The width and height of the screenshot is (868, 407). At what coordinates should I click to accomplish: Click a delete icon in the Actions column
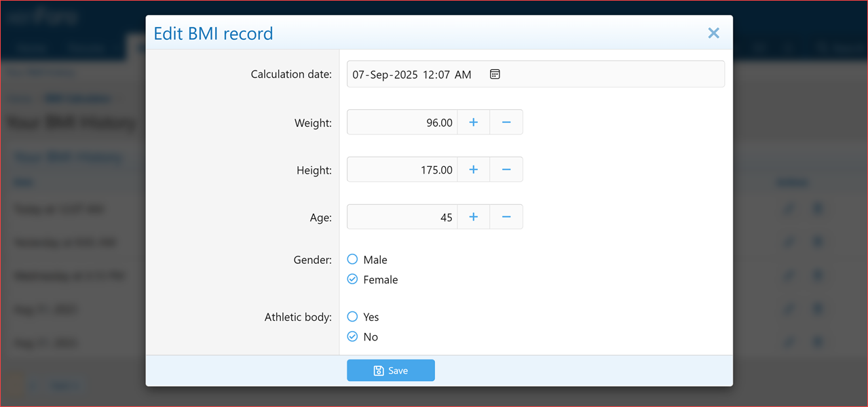point(817,209)
